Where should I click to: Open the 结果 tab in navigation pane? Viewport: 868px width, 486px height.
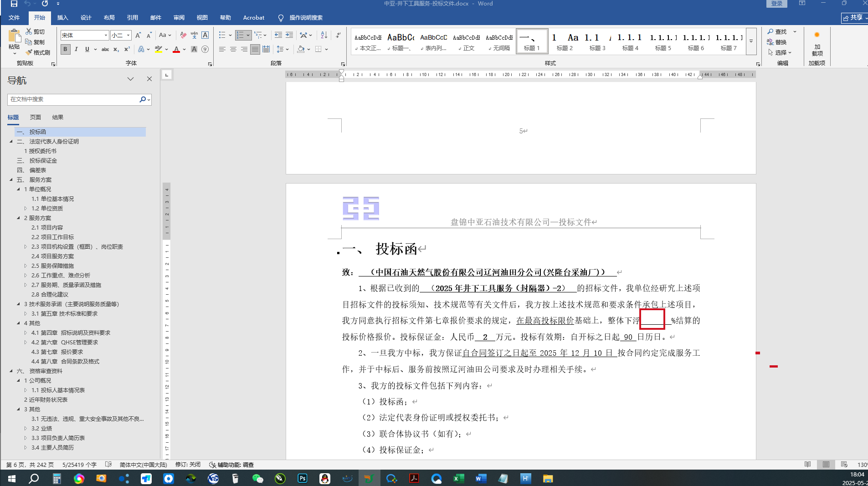[58, 117]
